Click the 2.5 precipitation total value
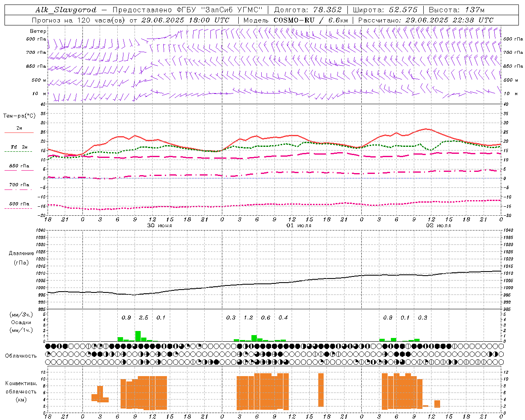 [x=144, y=318]
